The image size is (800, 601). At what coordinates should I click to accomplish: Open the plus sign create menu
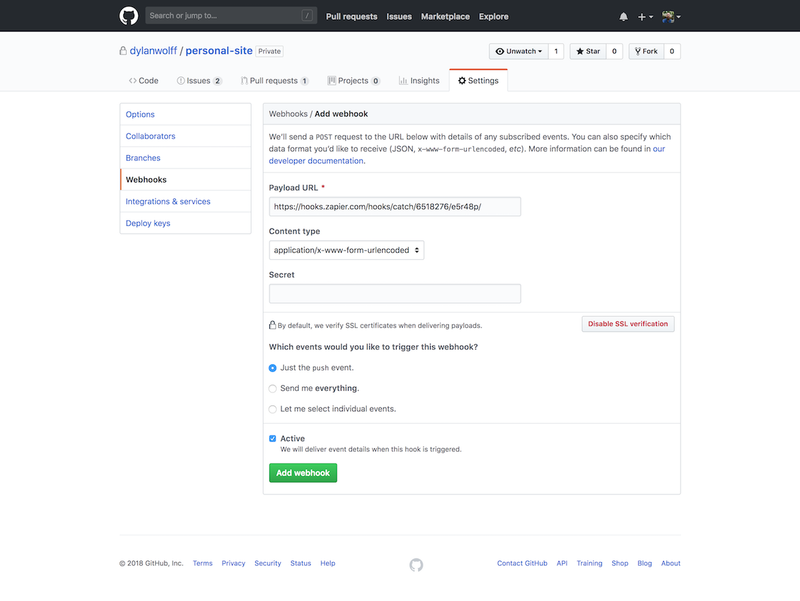[644, 16]
